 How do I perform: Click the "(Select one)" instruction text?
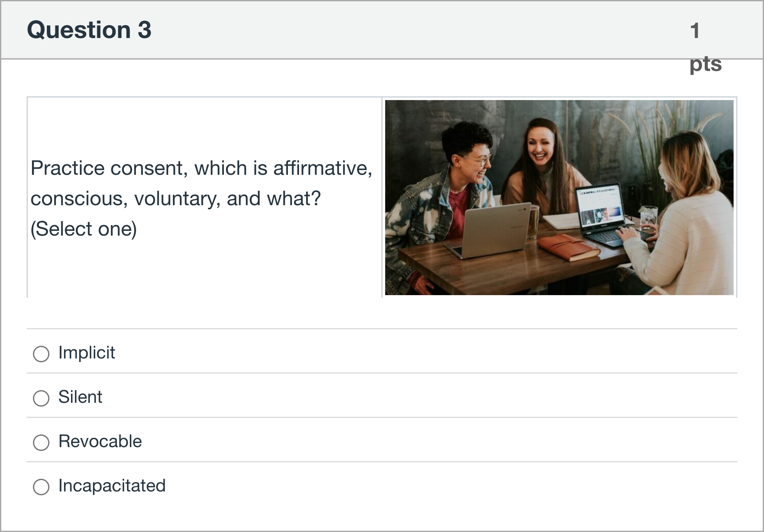[84, 229]
